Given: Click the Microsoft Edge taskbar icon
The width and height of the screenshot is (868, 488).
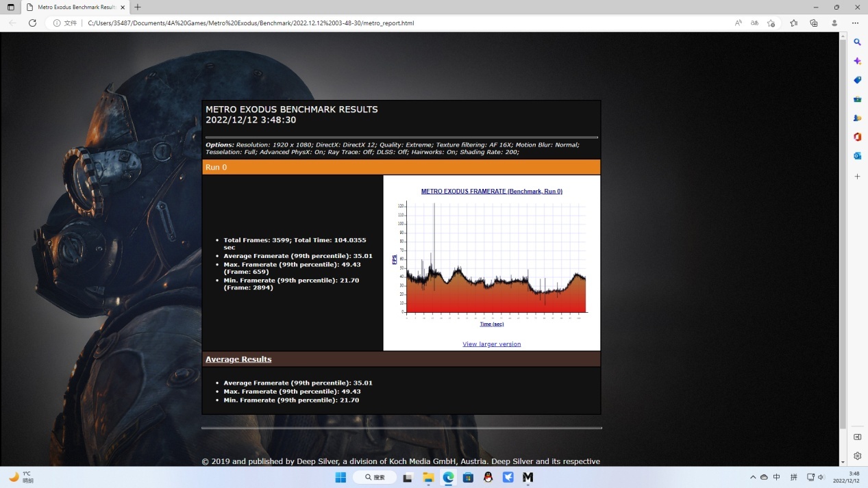Looking at the screenshot, I should tap(448, 477).
